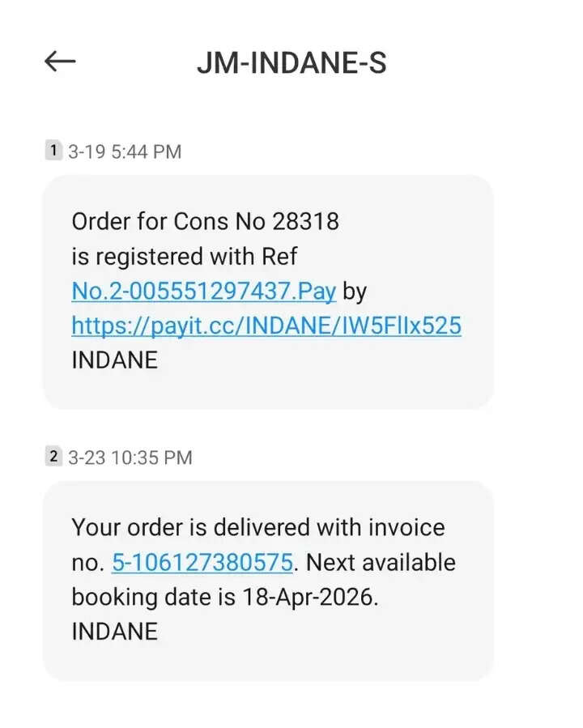Tap "Next available" text after invoice number
This screenshot has height=728, width=583.
381,562
